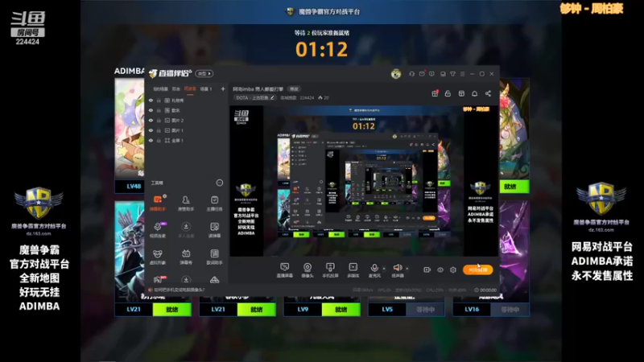644x362 pixels.
Task: Select the red highlighted scene tab
Action: (190, 88)
